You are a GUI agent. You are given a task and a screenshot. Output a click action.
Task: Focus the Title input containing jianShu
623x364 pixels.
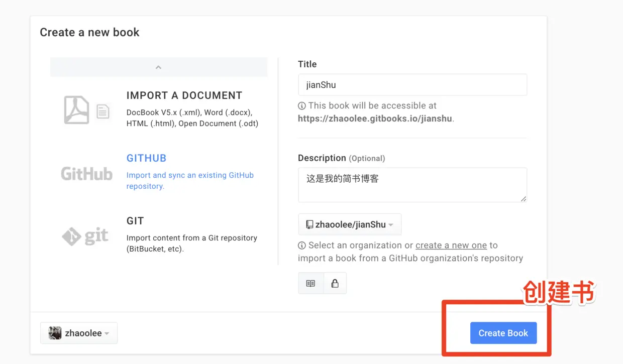pyautogui.click(x=412, y=85)
